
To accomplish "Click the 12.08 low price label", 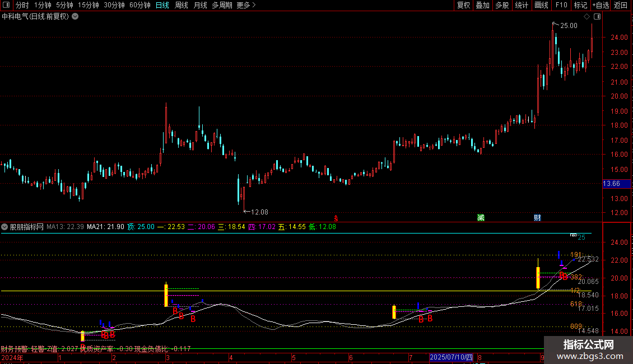I will [259, 212].
